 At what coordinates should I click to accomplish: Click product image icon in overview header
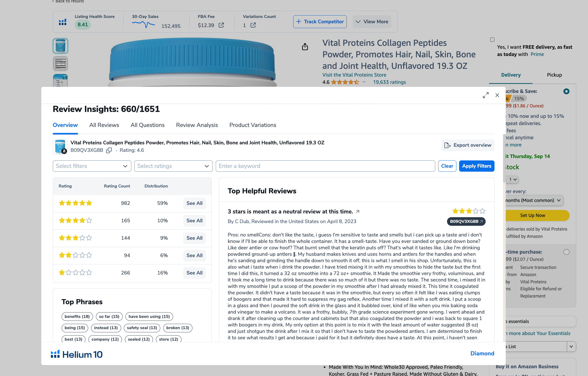tap(60, 147)
